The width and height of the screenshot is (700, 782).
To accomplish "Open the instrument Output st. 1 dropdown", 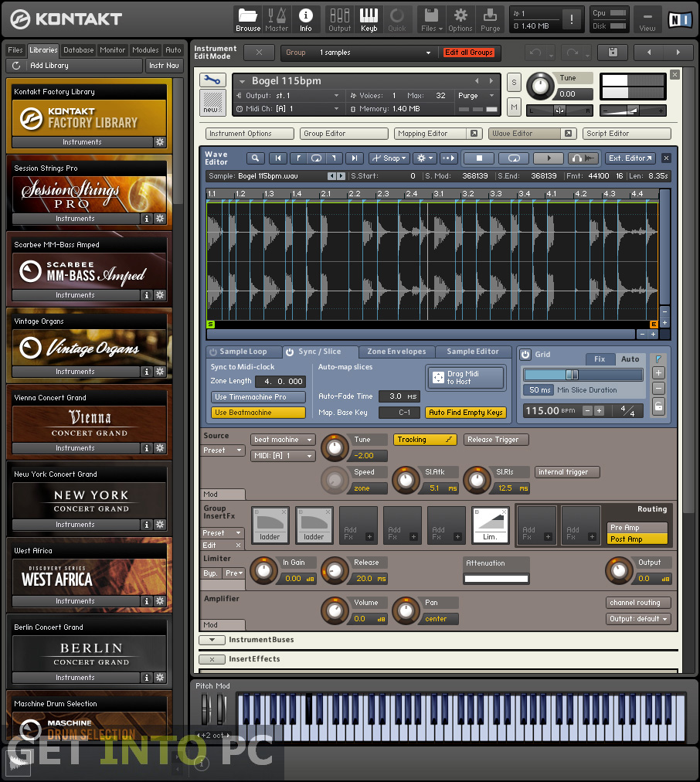I will tap(287, 96).
